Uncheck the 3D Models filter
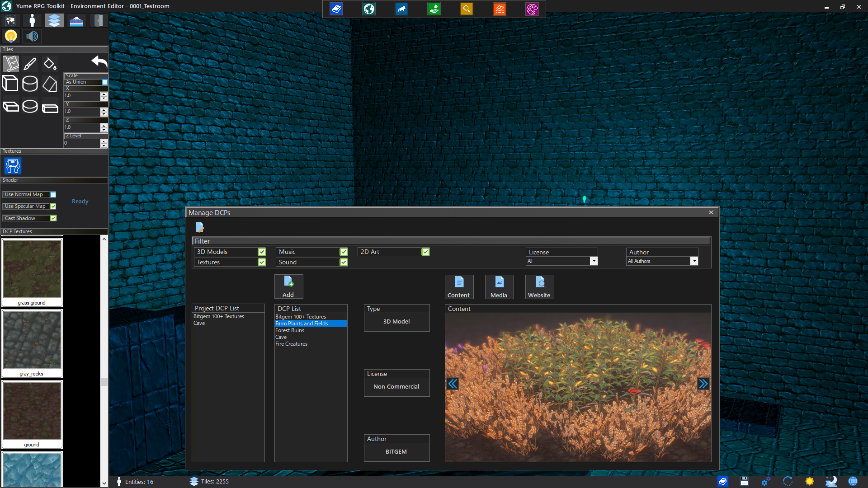Viewport: 868px width, 488px height. click(262, 252)
